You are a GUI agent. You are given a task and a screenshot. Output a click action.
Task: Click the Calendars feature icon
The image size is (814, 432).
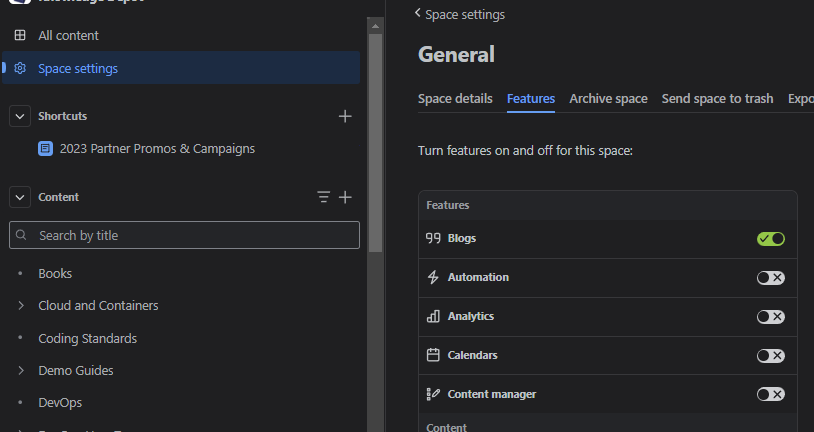click(433, 355)
